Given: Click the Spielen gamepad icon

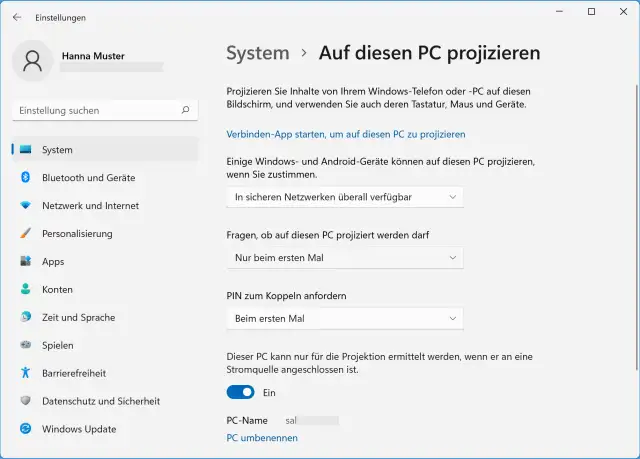Looking at the screenshot, I should coord(25,345).
